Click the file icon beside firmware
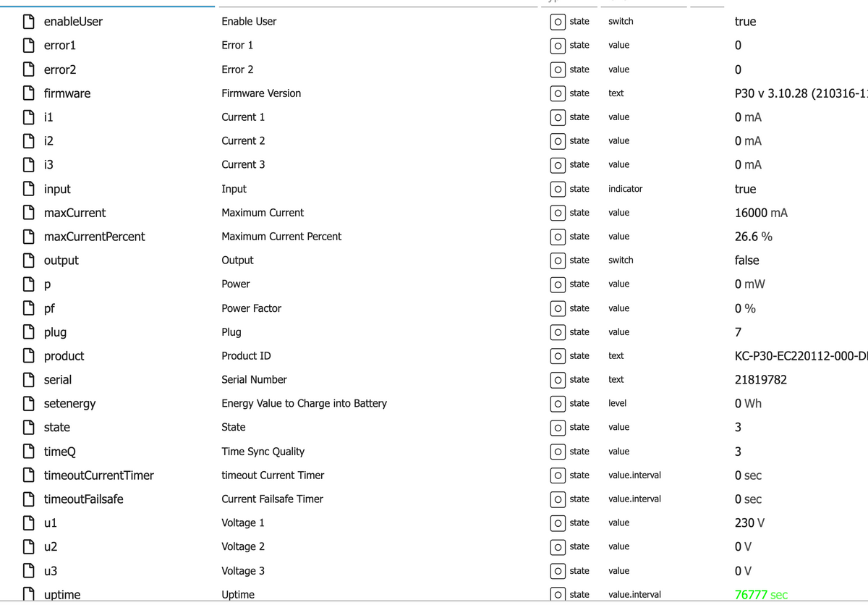868x605 pixels. coord(30,93)
